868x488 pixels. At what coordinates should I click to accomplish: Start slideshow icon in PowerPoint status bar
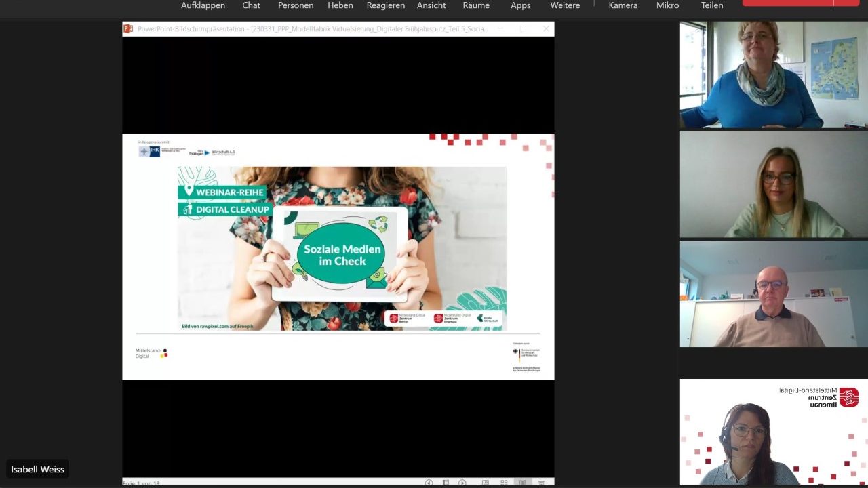pyautogui.click(x=541, y=483)
